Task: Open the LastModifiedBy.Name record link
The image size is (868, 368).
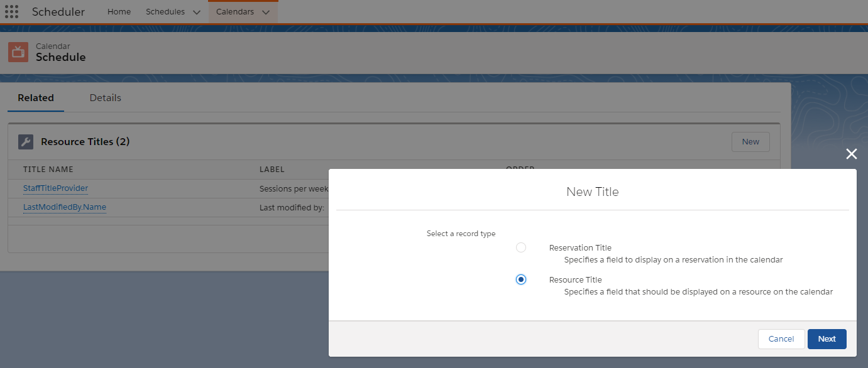Action: click(x=64, y=207)
